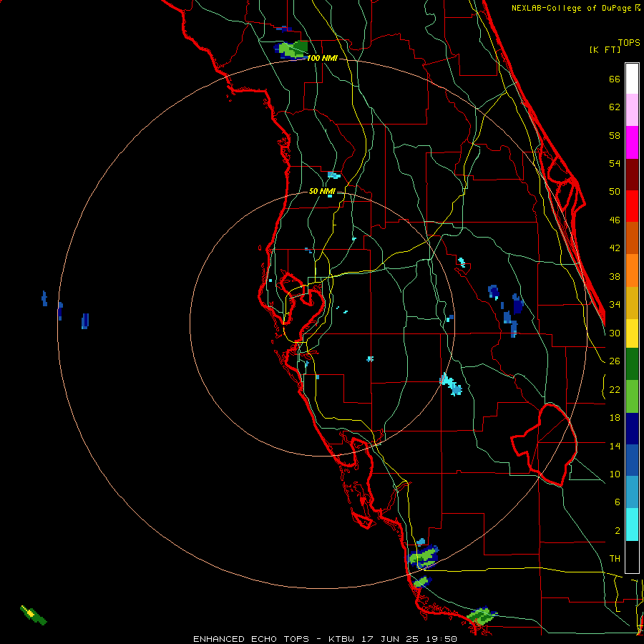Screen dimensions: 644x644
Task: Click the 34 value in the legend
Action: click(x=615, y=305)
